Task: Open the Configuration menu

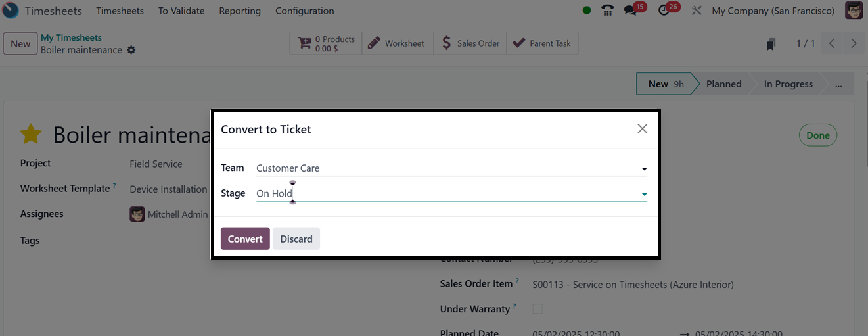Action: point(304,11)
